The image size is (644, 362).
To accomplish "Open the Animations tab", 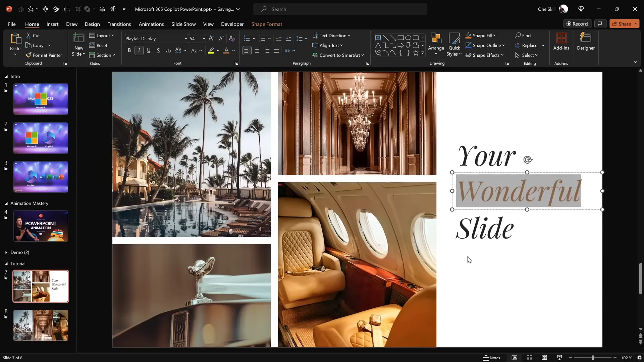I will pos(151,24).
